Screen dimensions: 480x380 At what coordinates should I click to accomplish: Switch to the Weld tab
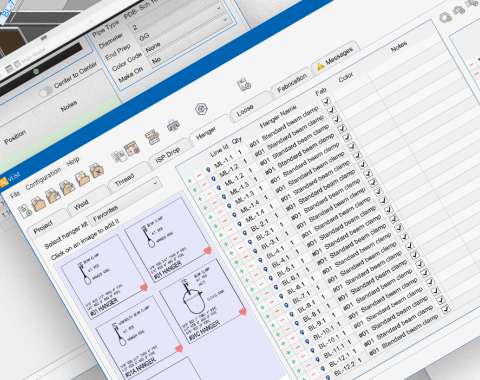[81, 205]
